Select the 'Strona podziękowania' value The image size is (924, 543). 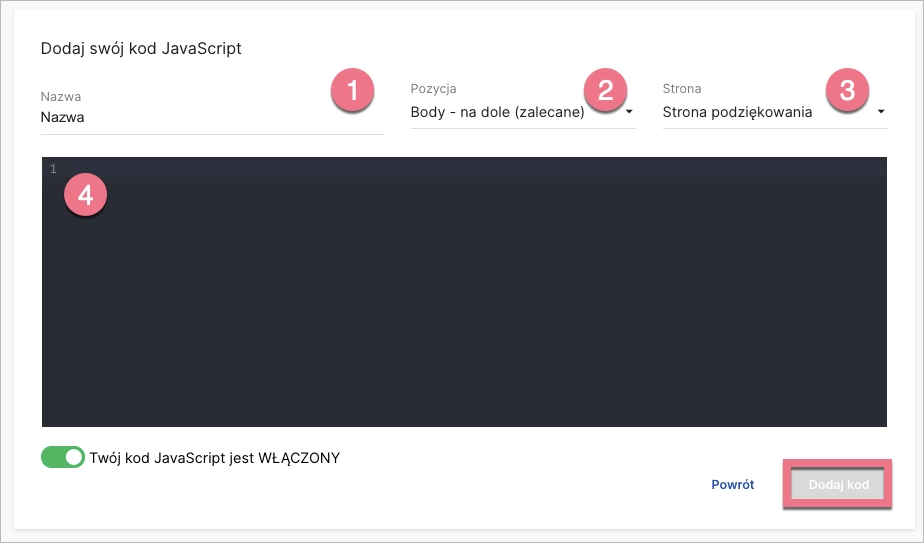click(x=737, y=113)
